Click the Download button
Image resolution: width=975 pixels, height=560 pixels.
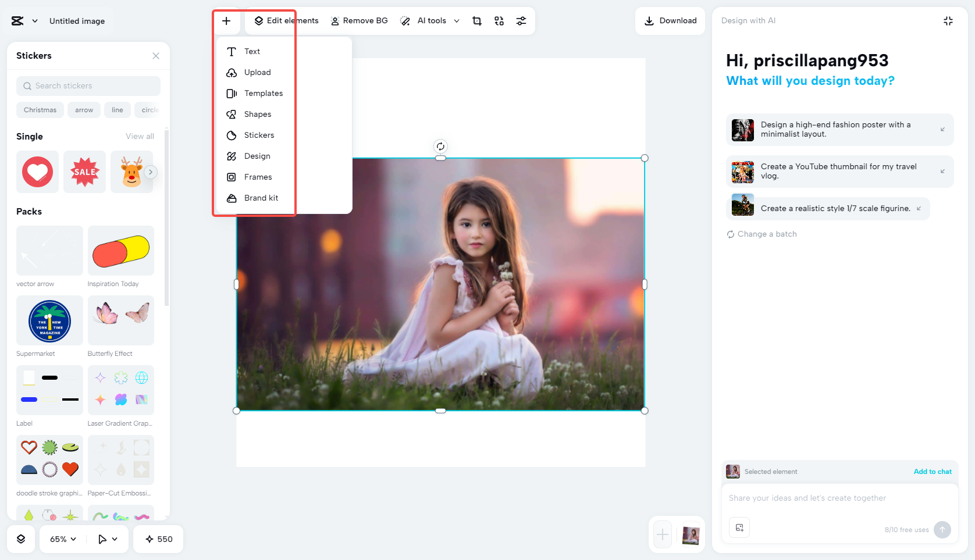click(x=670, y=20)
